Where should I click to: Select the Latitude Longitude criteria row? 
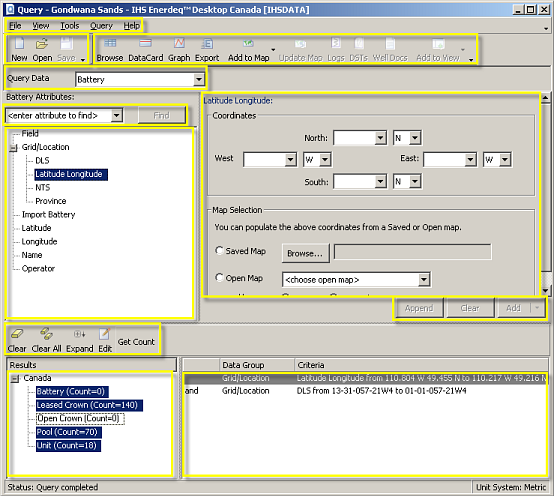(x=365, y=378)
